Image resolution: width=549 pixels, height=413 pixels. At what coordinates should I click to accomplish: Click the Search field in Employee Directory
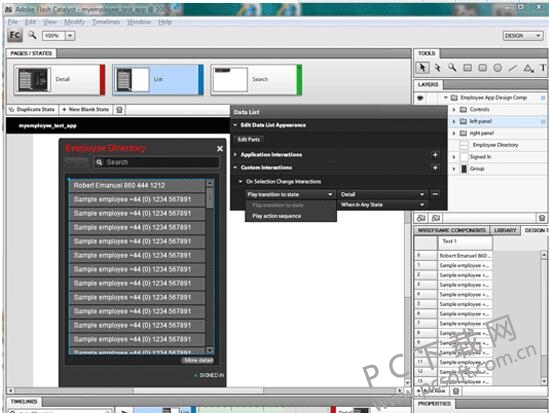[157, 162]
